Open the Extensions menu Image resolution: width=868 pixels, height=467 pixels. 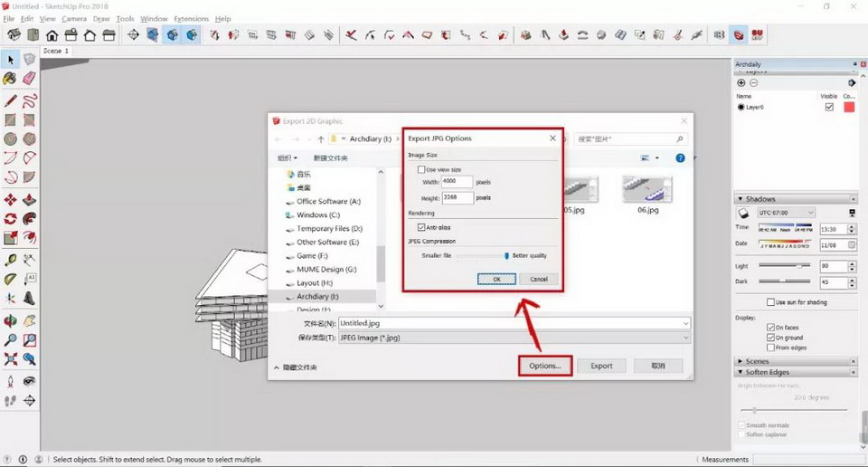[191, 18]
